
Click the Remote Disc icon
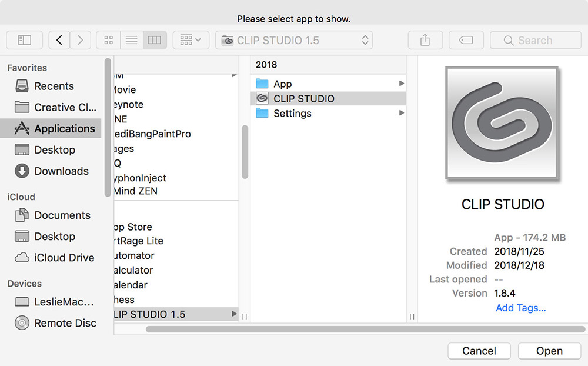22,323
